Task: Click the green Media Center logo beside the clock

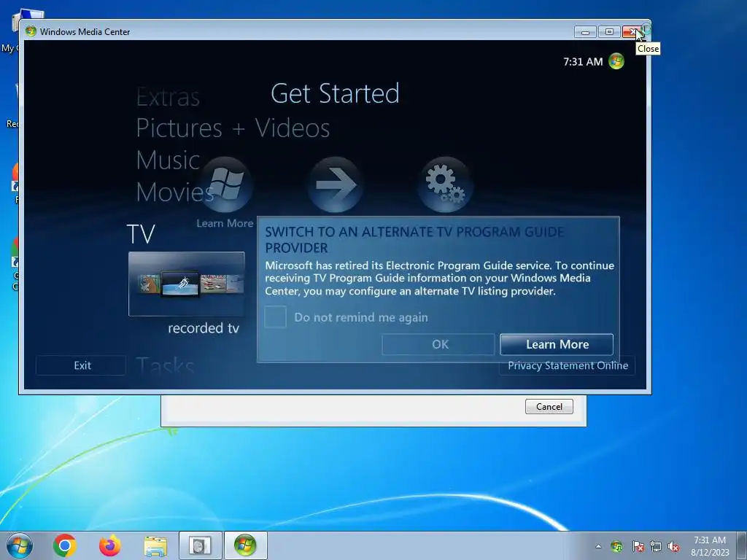Action: click(x=616, y=61)
